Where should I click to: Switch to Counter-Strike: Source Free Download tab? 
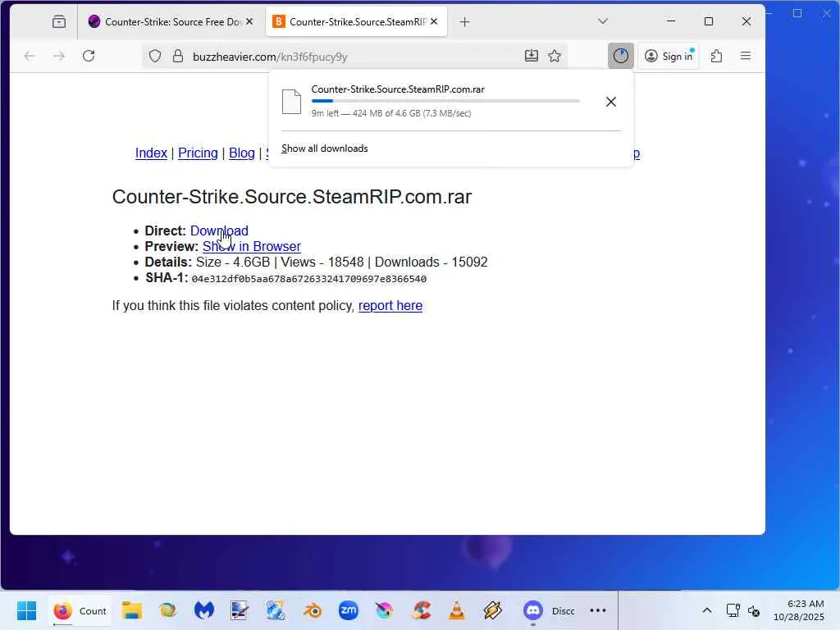tap(171, 21)
